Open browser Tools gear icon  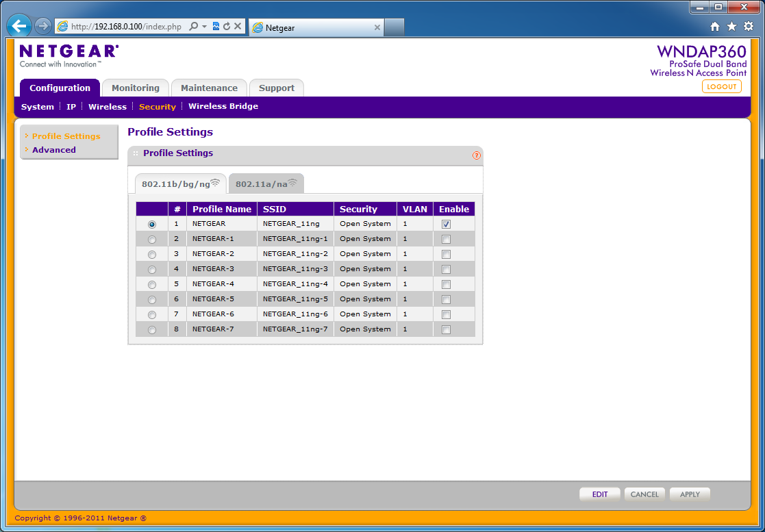pos(749,27)
